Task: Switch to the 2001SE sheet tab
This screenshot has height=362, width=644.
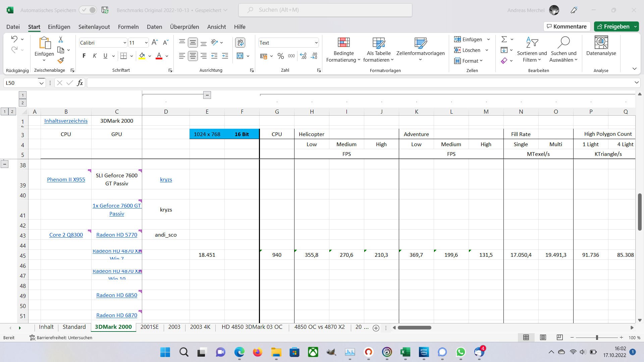Action: [150, 327]
